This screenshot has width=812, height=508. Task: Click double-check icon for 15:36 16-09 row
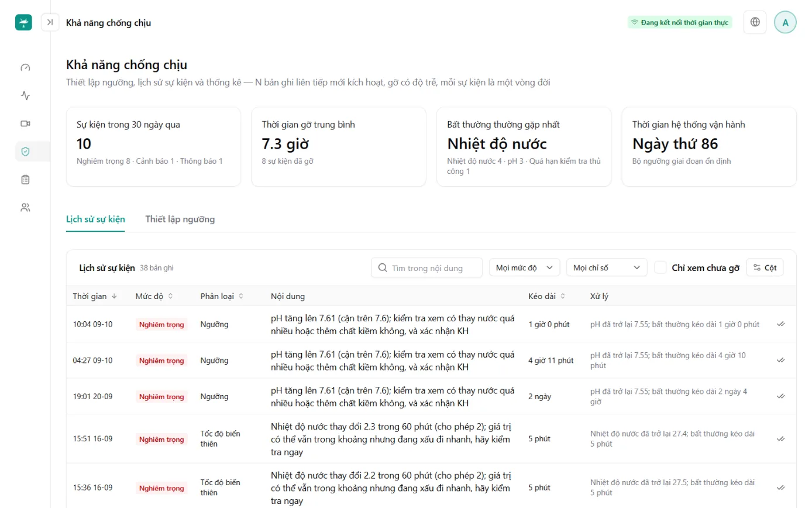coord(780,488)
